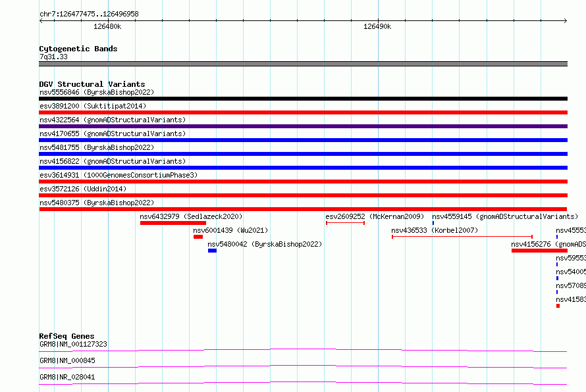Click the nsv436533 (Korbel2007) label
Screen dimensions: 586x392
[435, 230]
